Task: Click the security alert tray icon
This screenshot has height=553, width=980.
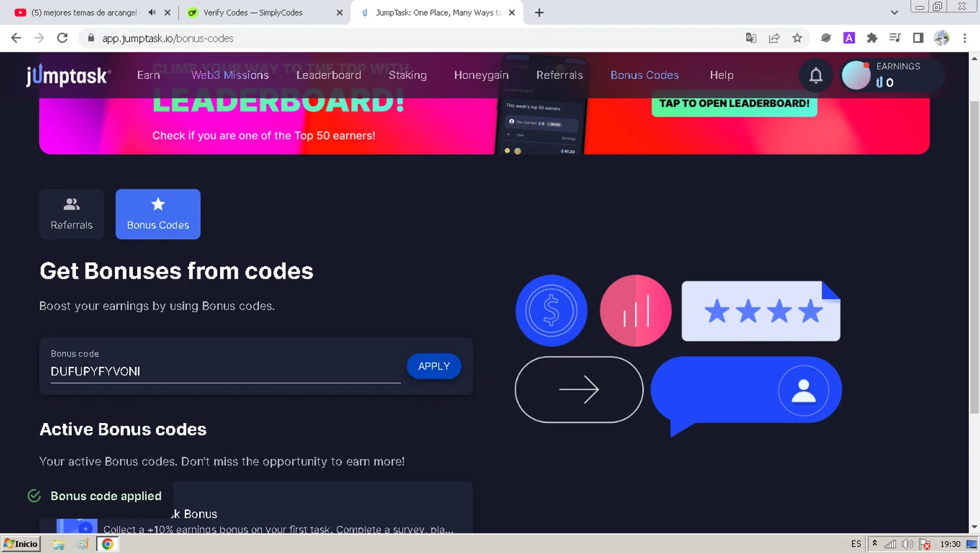Action: coord(924,544)
